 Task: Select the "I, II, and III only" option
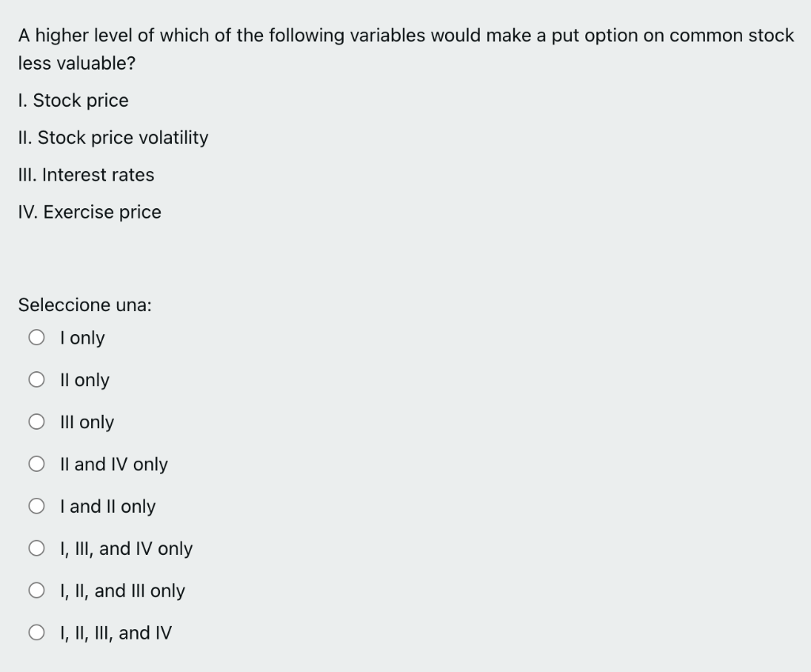click(x=36, y=590)
